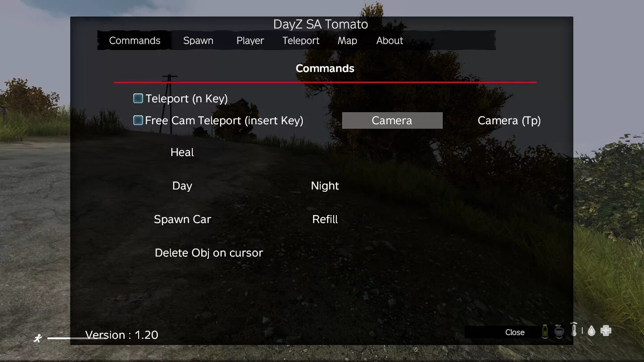This screenshot has height=362, width=644.
Task: Click the running stance icon
Action: [38, 338]
